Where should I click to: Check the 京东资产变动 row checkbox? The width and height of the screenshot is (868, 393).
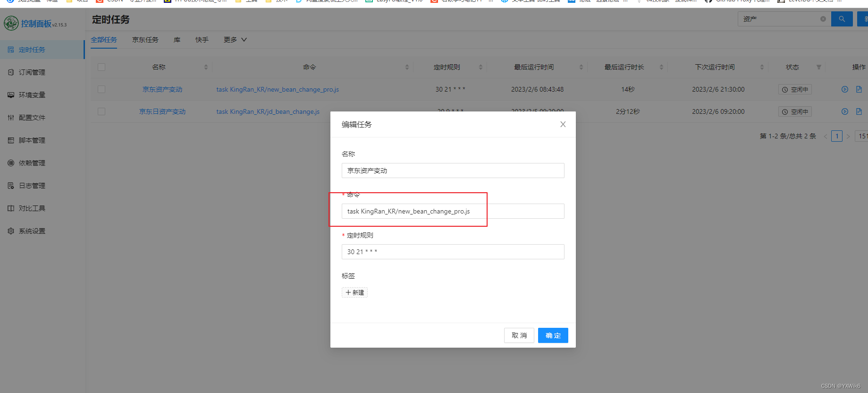[101, 89]
